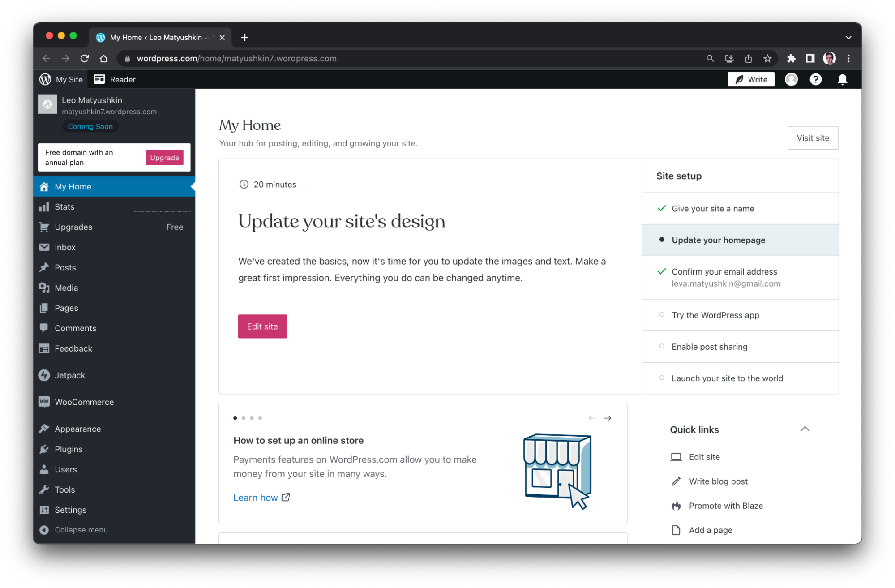Click the Posts pin icon

point(44,267)
